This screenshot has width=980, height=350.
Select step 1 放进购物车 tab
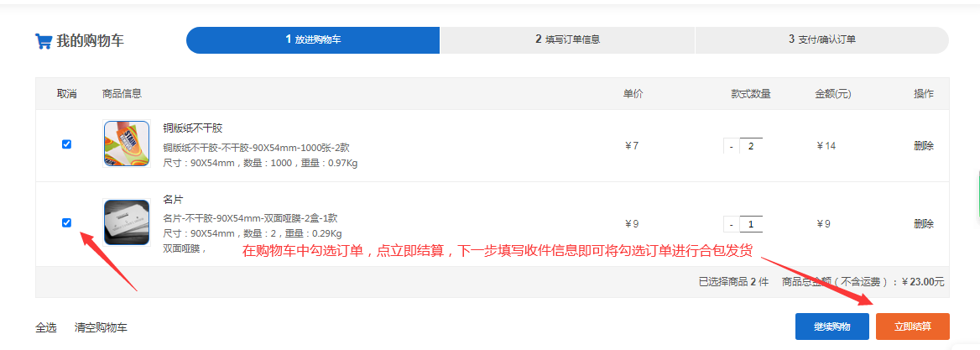[x=313, y=39]
